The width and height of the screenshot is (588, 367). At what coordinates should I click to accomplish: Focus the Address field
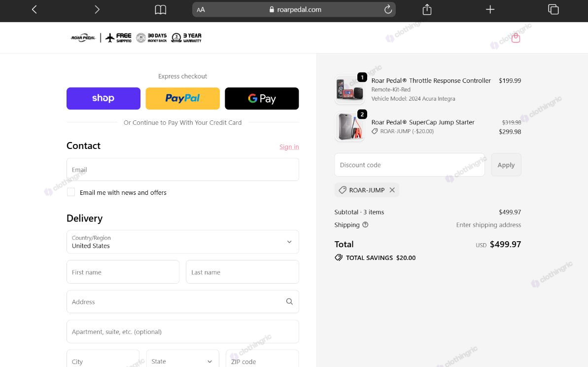click(x=183, y=301)
